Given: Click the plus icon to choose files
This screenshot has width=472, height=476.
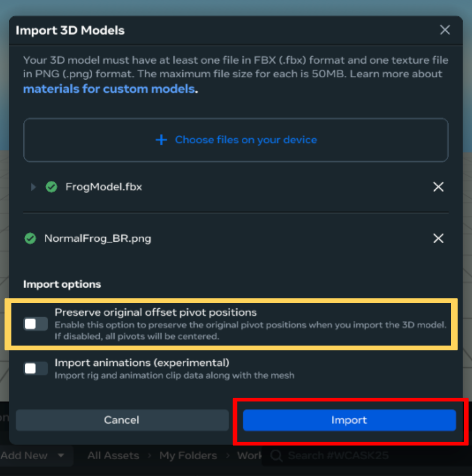Looking at the screenshot, I should pos(161,140).
